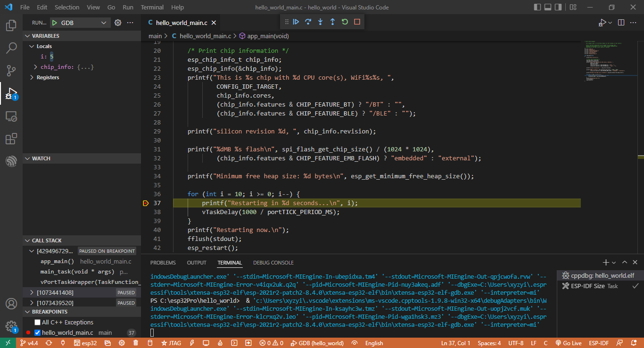Click the ESP-IDF Full Clean trash icon
Viewport: 644px width, 348px height.
pyautogui.click(x=136, y=343)
